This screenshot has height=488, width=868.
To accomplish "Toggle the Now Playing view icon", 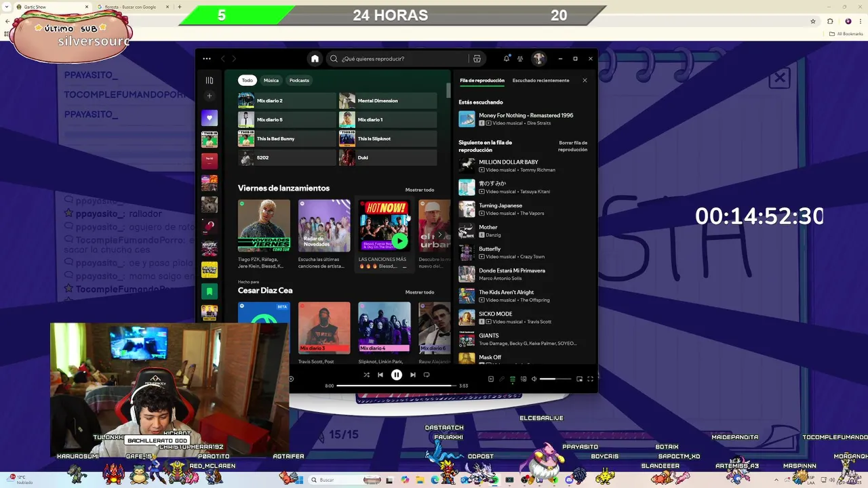I will pyautogui.click(x=491, y=379).
